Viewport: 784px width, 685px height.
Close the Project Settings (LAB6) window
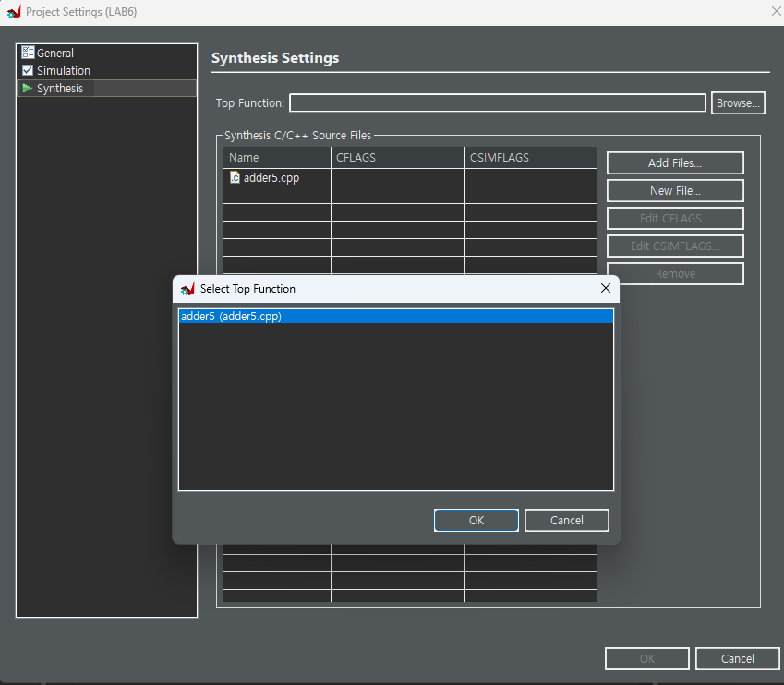click(776, 11)
